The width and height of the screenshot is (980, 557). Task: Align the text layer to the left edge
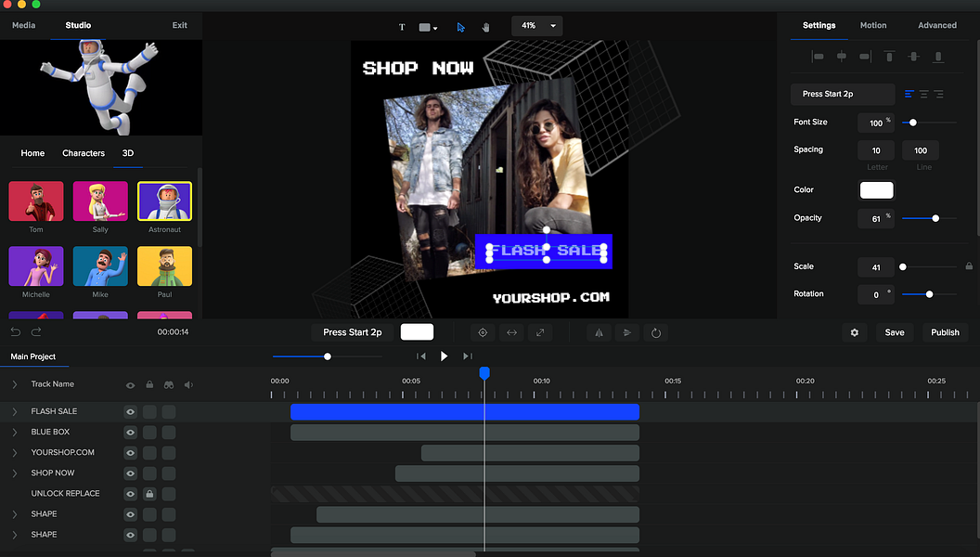(818, 57)
